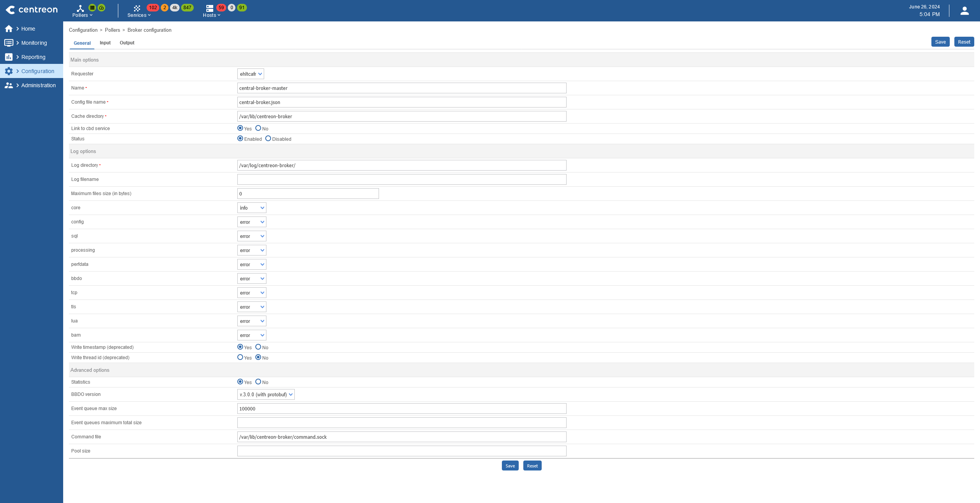Set Link to cbd service to Yes
This screenshot has width=980, height=503.
240,128
